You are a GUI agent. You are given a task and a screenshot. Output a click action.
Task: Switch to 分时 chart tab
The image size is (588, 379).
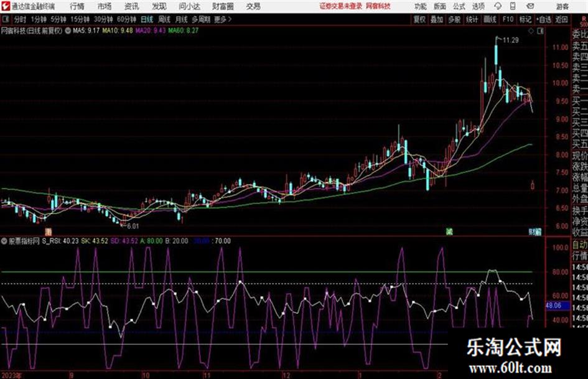tap(21, 19)
